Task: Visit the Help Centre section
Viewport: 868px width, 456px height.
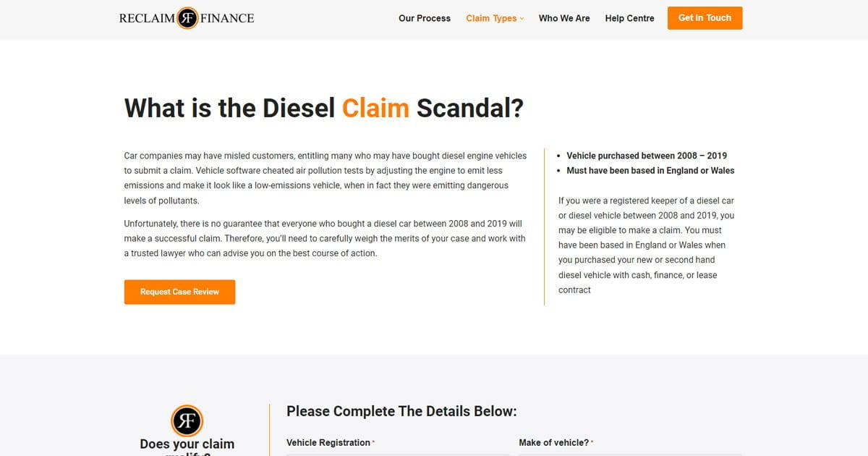Action: point(629,18)
